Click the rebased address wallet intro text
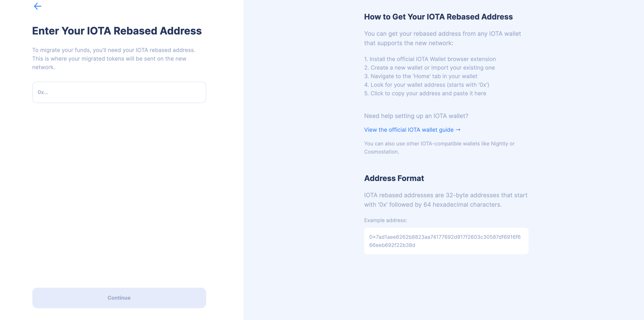The width and height of the screenshot is (644, 320). pyautogui.click(x=442, y=38)
